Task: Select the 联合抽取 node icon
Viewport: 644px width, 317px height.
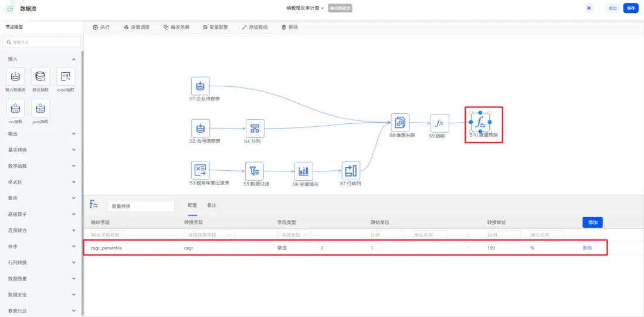Action: tap(40, 76)
